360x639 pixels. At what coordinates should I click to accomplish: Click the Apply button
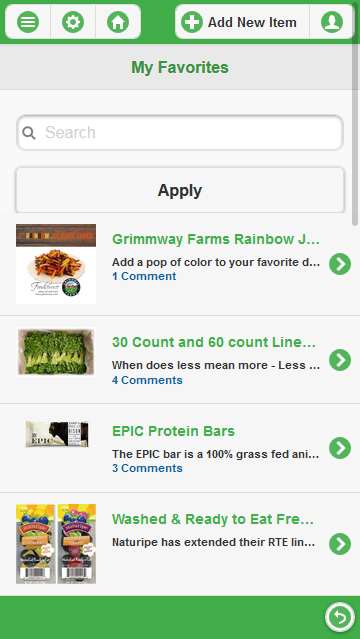(180, 190)
